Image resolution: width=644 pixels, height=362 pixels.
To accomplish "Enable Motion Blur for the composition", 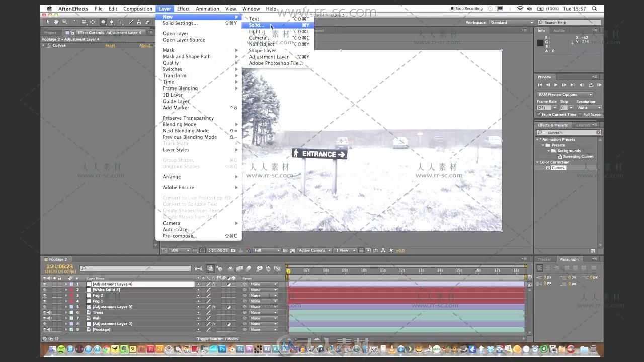I will tap(249, 268).
